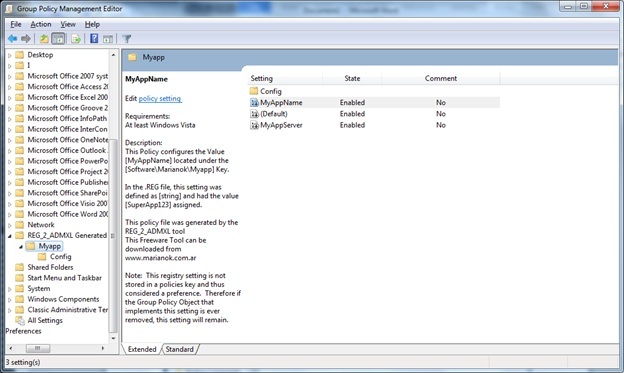Image resolution: width=624 pixels, height=373 pixels.
Task: Click the MyAppServer setting icon
Action: tap(254, 125)
